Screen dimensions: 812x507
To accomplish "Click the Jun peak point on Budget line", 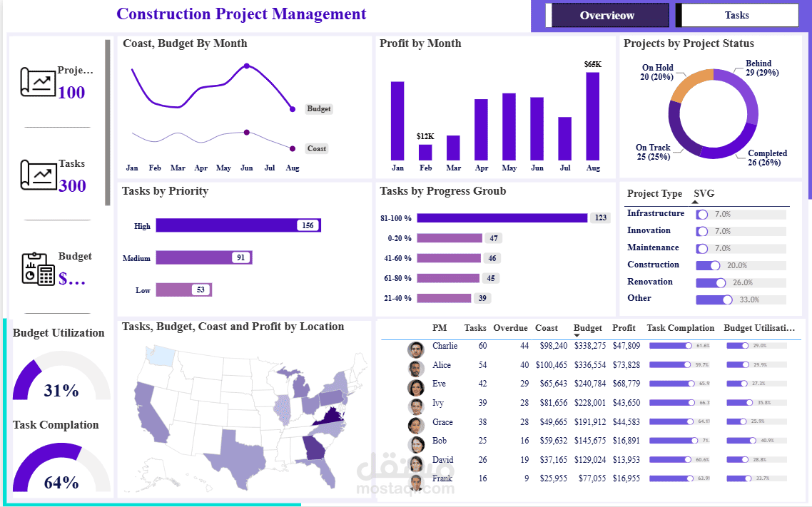I will pos(246,66).
